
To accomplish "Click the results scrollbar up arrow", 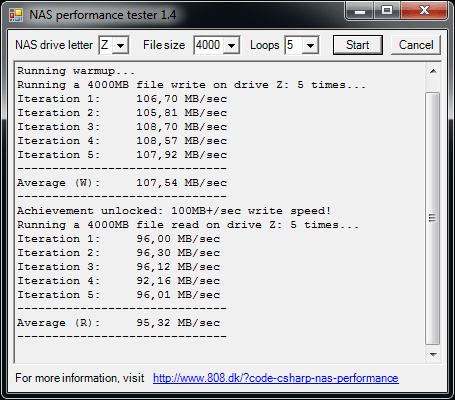I will click(433, 71).
